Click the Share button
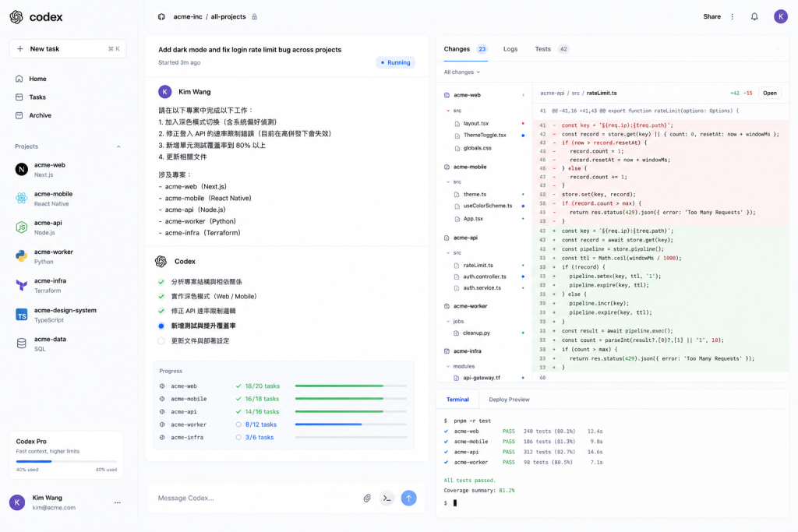Image resolution: width=798 pixels, height=532 pixels. point(712,17)
